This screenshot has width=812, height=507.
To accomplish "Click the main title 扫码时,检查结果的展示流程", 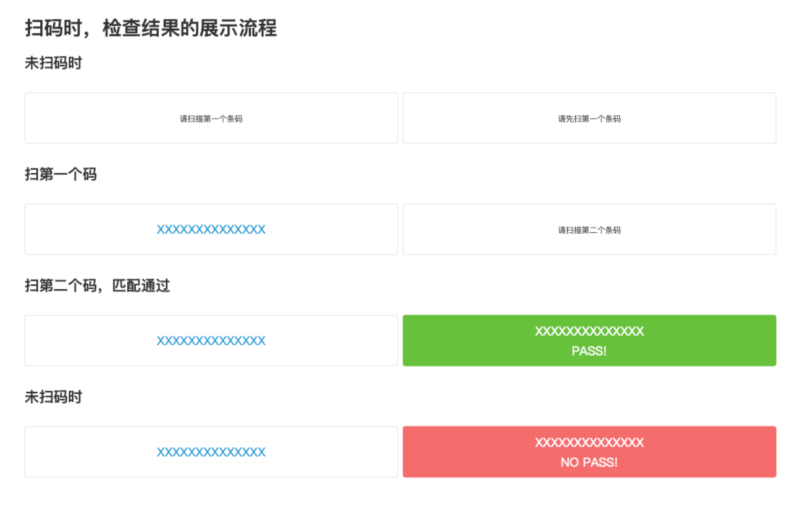I will point(151,28).
